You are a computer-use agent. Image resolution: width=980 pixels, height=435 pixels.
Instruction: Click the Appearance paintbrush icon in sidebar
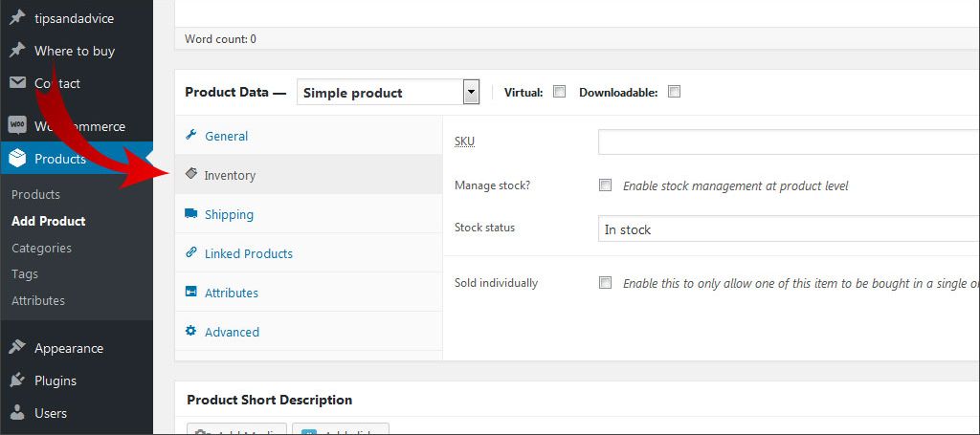pos(17,348)
